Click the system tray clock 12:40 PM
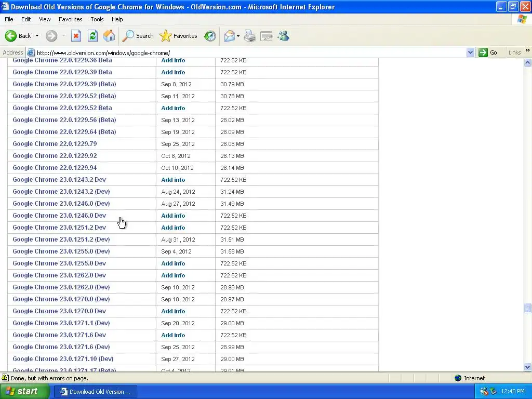The width and height of the screenshot is (532, 399). [513, 392]
